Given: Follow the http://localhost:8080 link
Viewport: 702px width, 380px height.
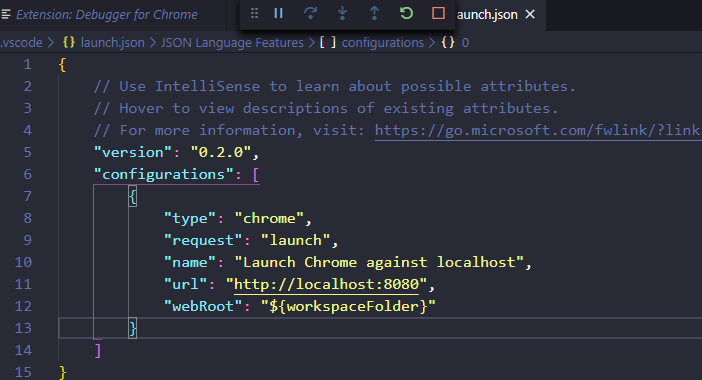Looking at the screenshot, I should 326,284.
